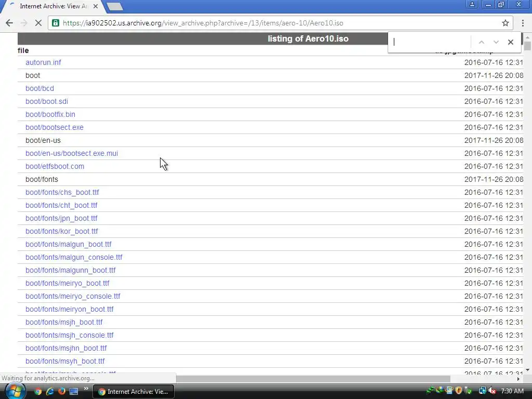
Task: Bookmark this page with the star icon
Action: [505, 23]
